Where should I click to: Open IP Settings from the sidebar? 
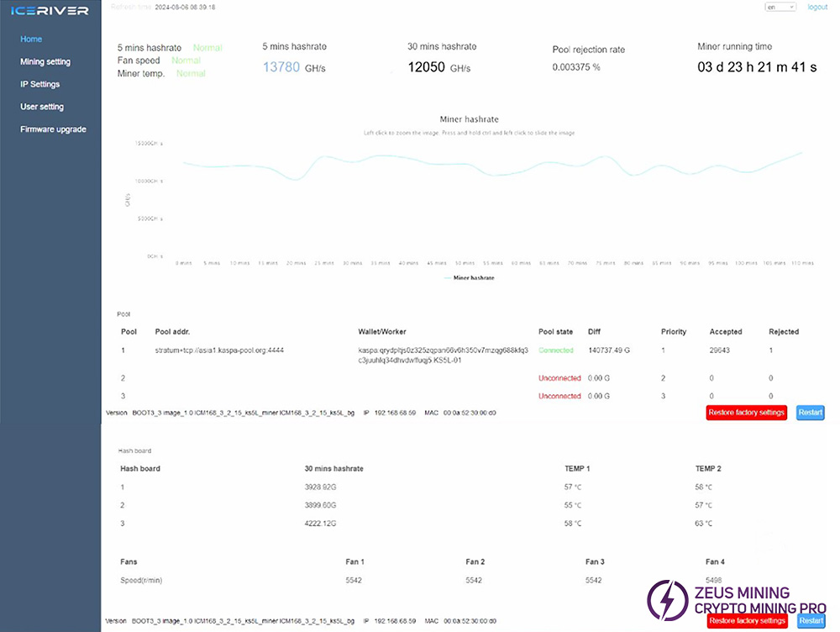point(39,85)
